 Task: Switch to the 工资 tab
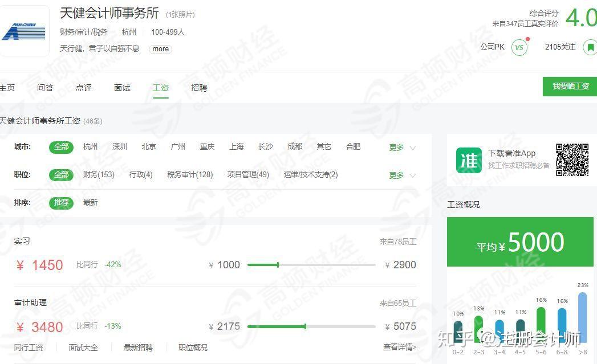[160, 88]
